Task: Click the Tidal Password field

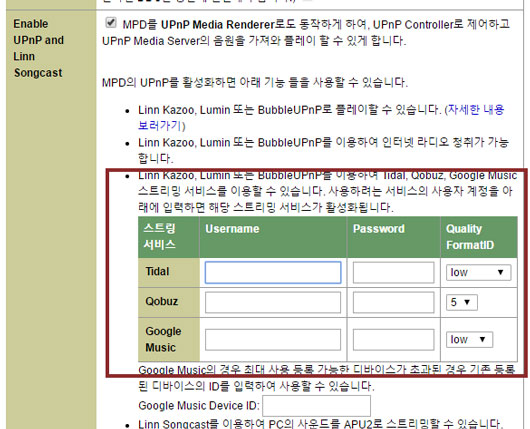Action: pyautogui.click(x=393, y=272)
